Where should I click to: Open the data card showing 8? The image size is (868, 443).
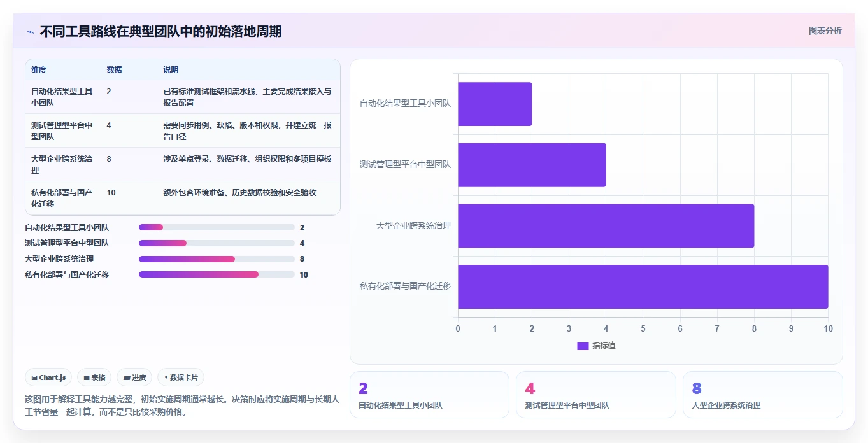[x=763, y=395]
